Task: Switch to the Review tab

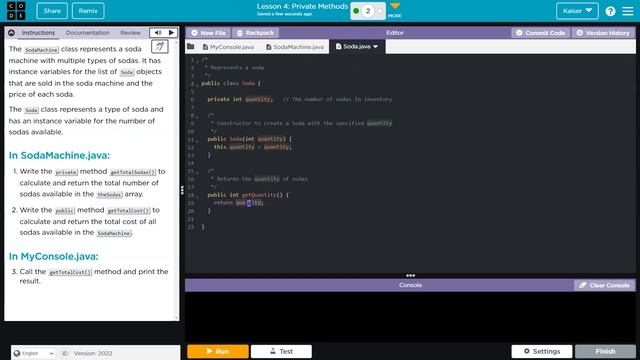Action: coord(130,33)
